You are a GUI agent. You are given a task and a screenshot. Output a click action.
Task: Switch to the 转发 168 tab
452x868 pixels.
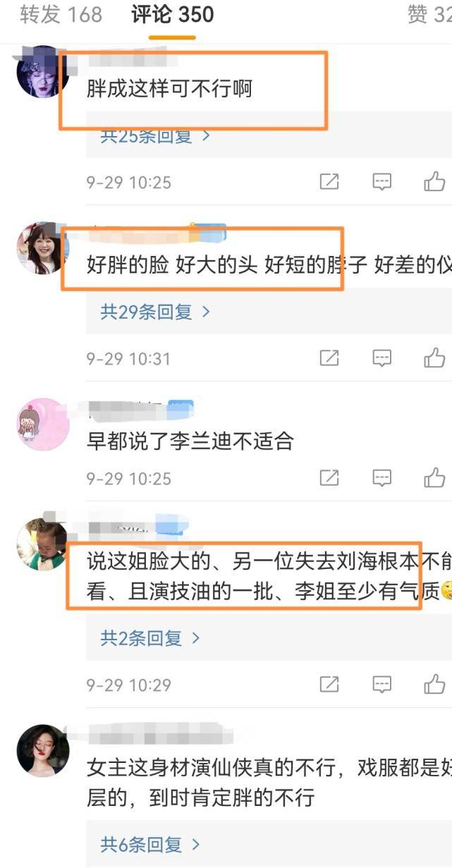click(61, 15)
